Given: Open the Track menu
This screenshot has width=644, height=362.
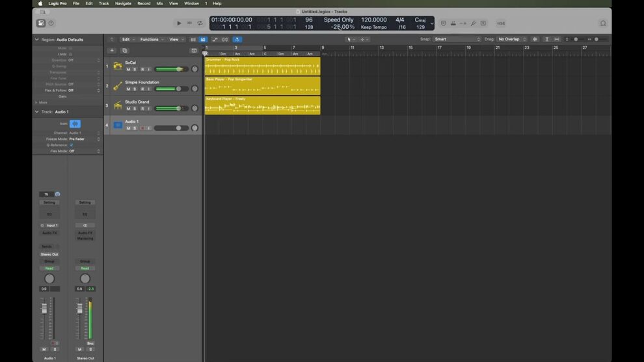Looking at the screenshot, I should (103, 3).
